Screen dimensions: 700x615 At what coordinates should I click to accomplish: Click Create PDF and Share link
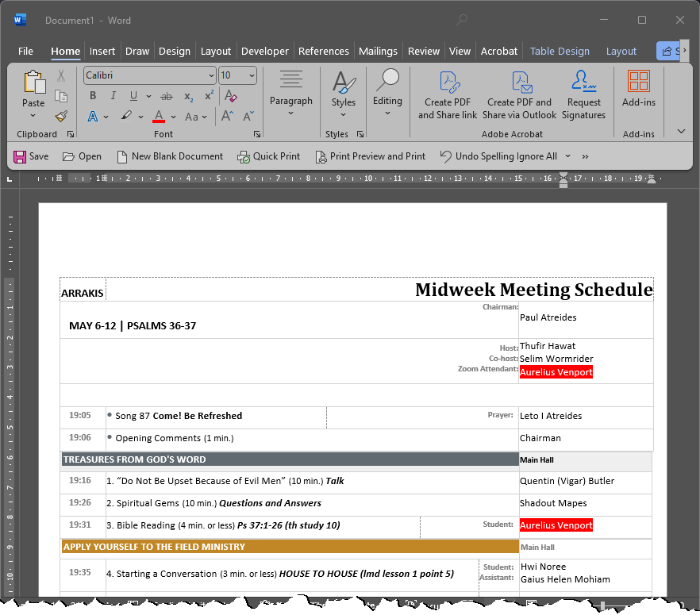click(x=448, y=94)
